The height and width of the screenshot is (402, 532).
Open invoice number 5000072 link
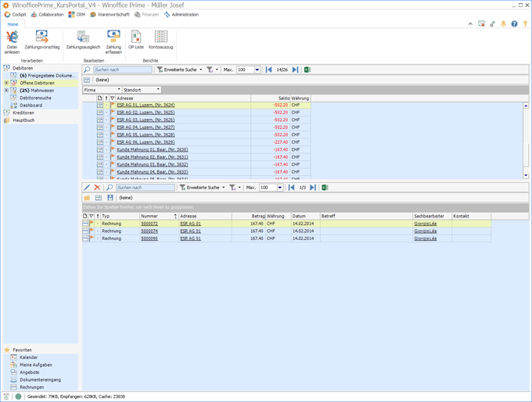pos(149,224)
